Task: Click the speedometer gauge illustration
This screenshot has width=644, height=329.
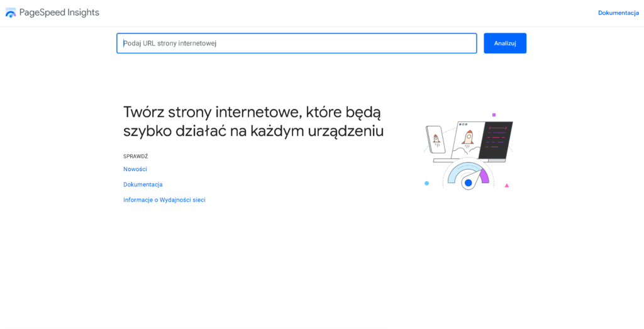Action: click(468, 176)
